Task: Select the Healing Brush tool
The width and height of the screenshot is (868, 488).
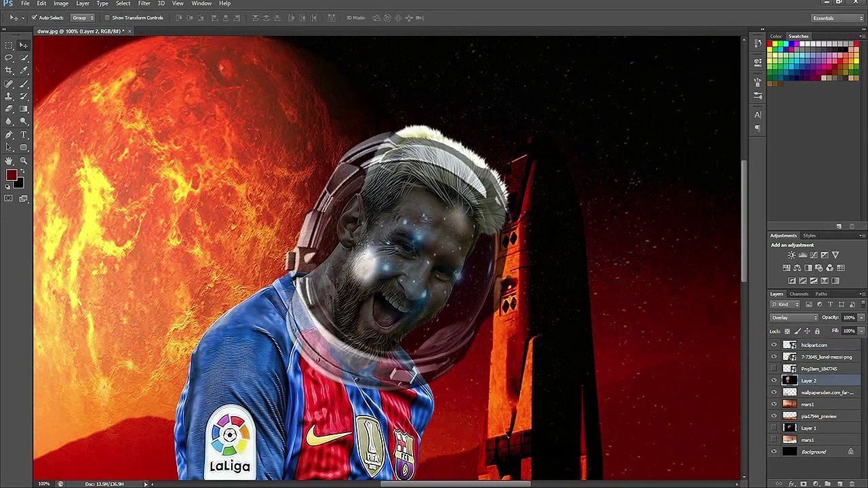Action: click(9, 84)
